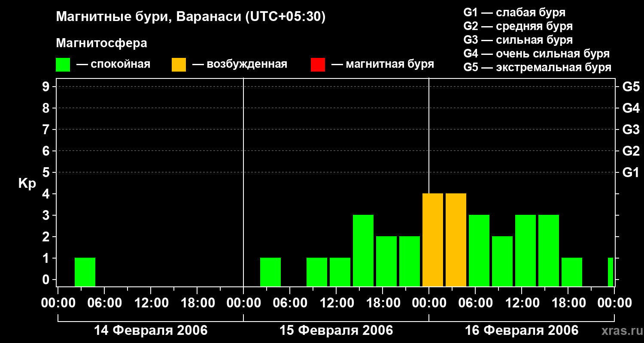Select the 'G1 — слабая буря' legend line
644x343 pixels.
[x=514, y=12]
